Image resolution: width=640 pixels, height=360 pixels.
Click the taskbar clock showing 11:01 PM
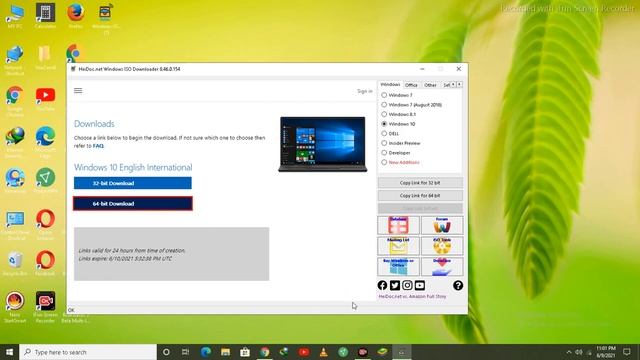point(606,352)
